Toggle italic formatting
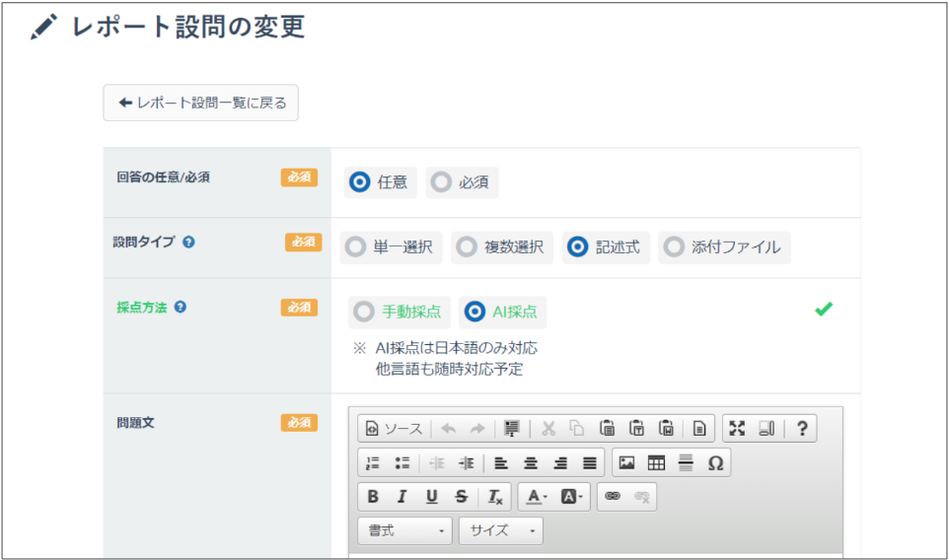The height and width of the screenshot is (560, 949). [x=401, y=497]
